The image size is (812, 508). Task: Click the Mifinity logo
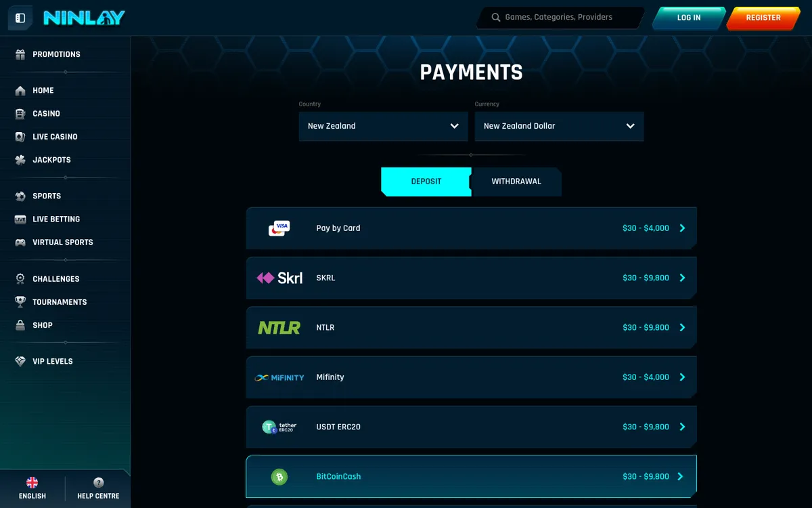pyautogui.click(x=279, y=377)
